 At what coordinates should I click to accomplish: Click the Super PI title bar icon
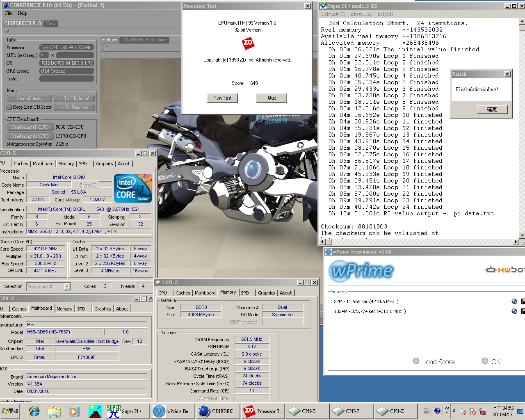pos(323,6)
